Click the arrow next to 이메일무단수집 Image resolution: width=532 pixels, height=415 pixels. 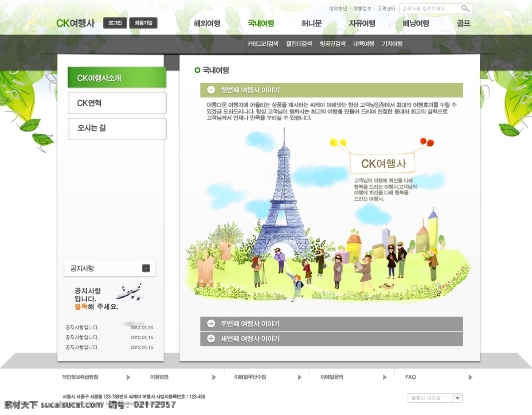[x=299, y=377]
